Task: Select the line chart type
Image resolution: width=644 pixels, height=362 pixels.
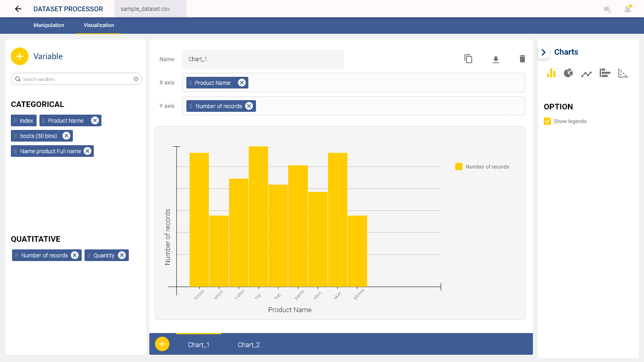Action: [x=586, y=73]
